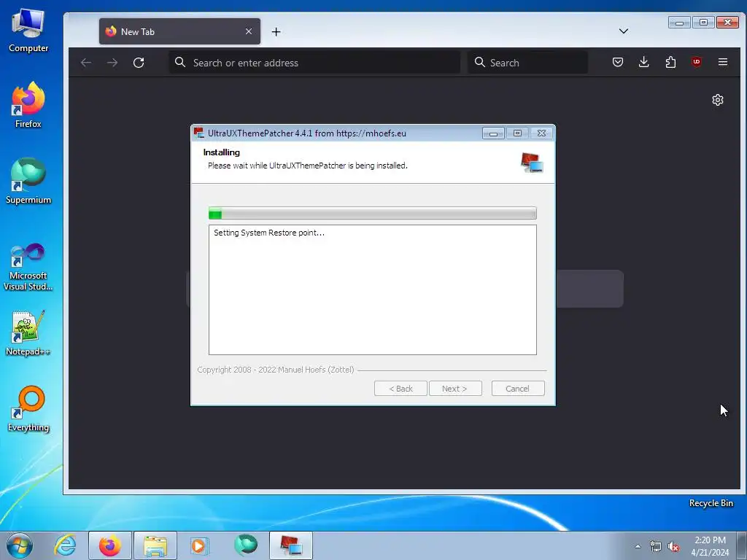This screenshot has width=747, height=560.
Task: Select the Recycle Bin desktop label
Action: pos(711,503)
